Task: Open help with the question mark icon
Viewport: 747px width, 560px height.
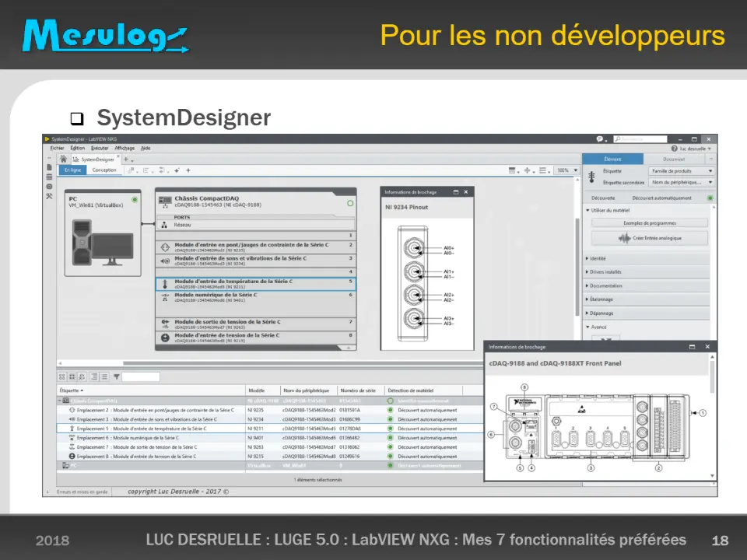Action: click(674, 149)
